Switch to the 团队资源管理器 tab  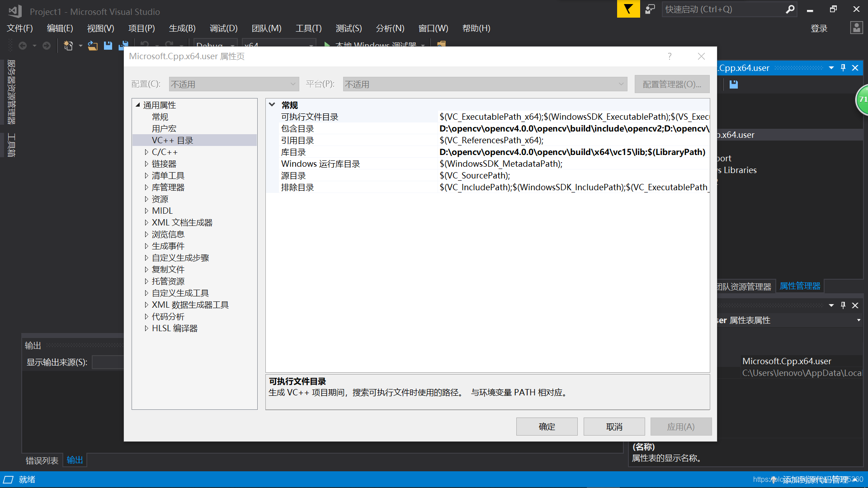pos(744,287)
